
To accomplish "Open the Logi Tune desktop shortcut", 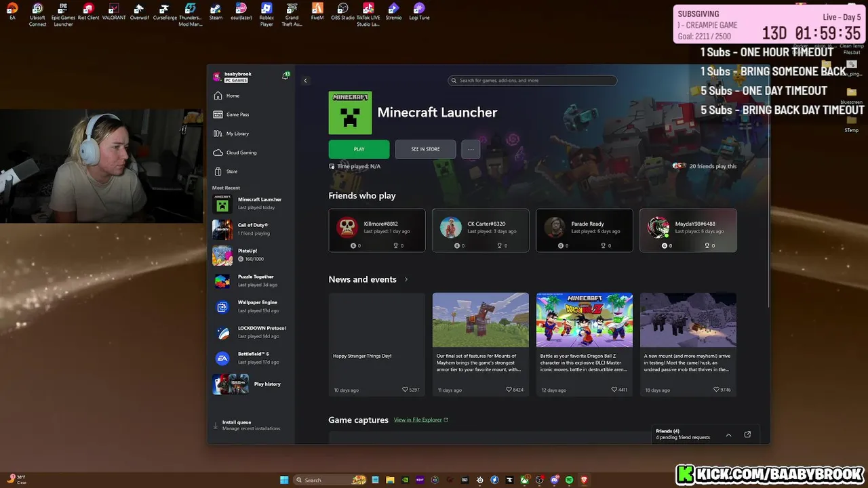I will (x=419, y=12).
